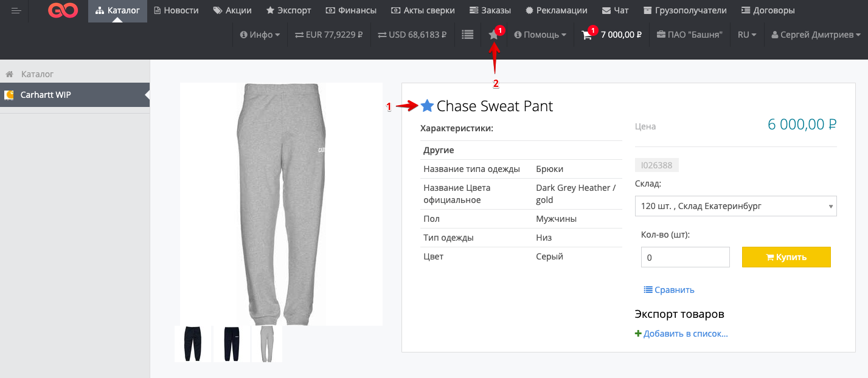Open the RU language dropdown
868x378 pixels.
(746, 35)
